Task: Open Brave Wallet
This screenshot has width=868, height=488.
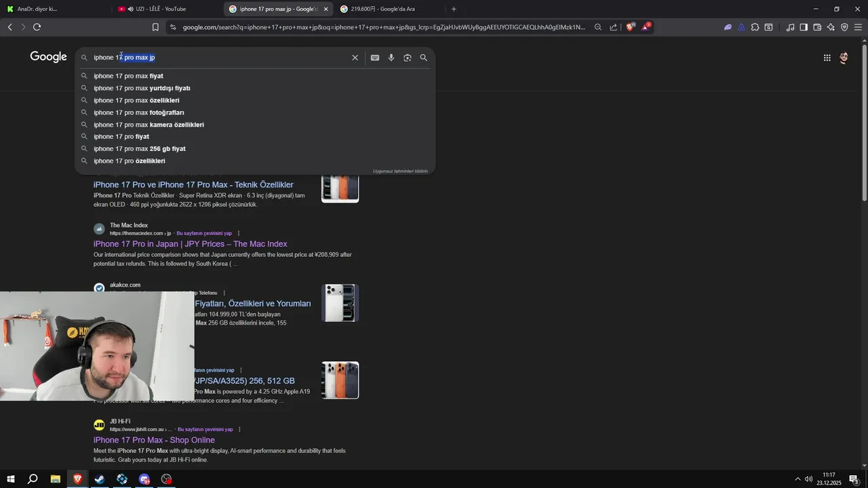Action: tap(817, 27)
